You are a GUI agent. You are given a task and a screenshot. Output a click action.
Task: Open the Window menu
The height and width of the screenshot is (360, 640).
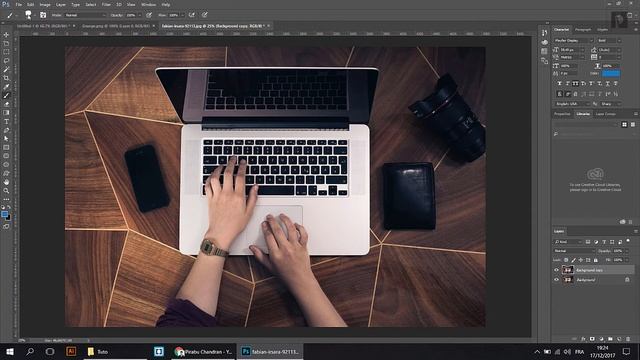[148, 4]
